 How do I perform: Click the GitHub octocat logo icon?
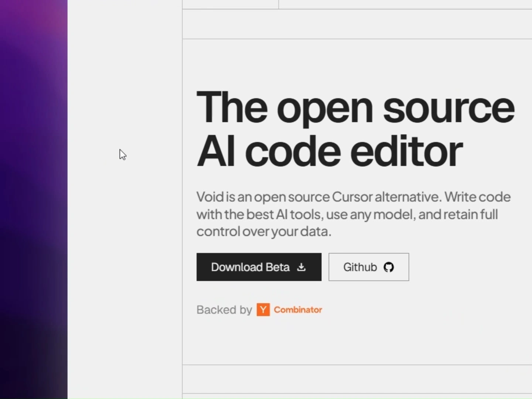pyautogui.click(x=389, y=267)
